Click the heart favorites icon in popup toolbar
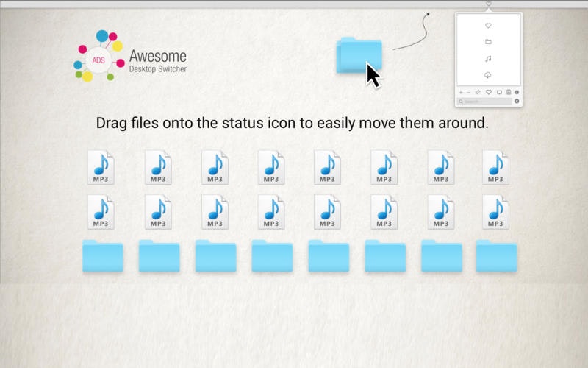Image resolution: width=588 pixels, height=368 pixels. pyautogui.click(x=489, y=92)
